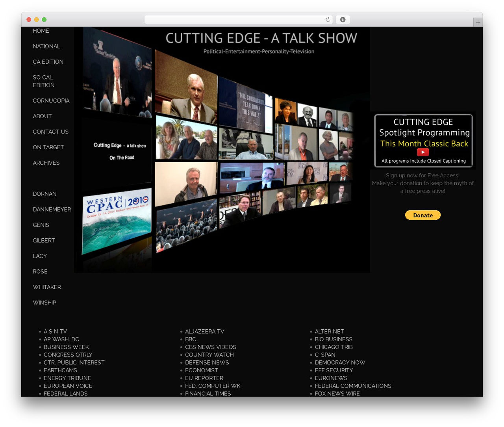Follow the ENERGY TRIBUNE link
The width and height of the screenshot is (504, 427).
click(67, 378)
